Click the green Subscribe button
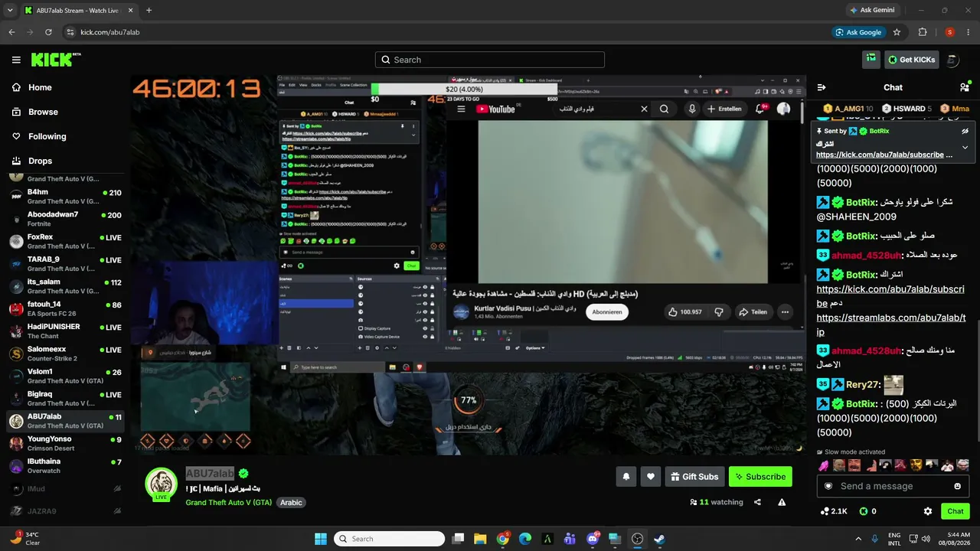 pos(760,476)
